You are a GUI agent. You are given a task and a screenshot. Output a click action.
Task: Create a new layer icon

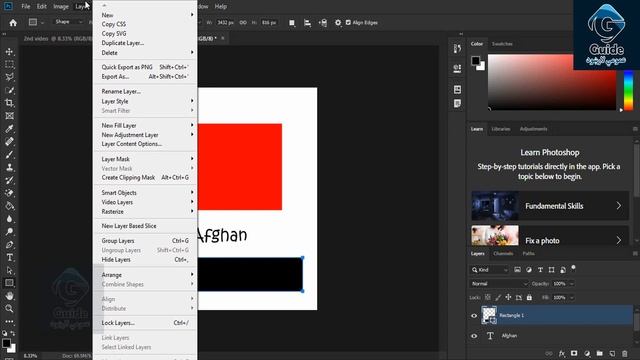tap(612, 353)
